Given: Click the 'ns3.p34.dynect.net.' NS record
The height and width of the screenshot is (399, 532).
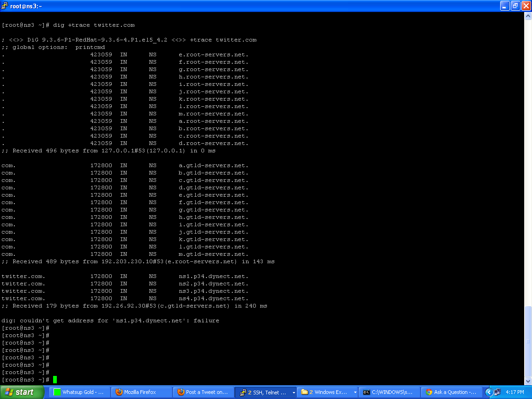Looking at the screenshot, I should 213,291.
